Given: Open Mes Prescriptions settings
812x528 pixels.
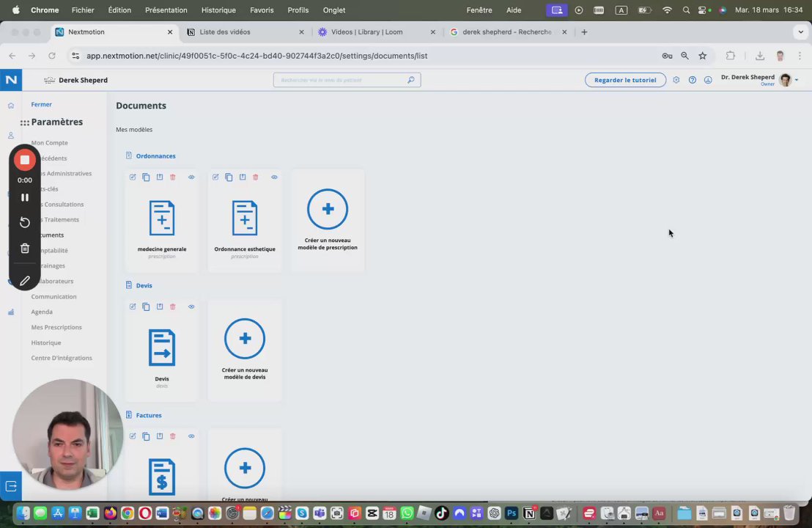Looking at the screenshot, I should pyautogui.click(x=56, y=328).
